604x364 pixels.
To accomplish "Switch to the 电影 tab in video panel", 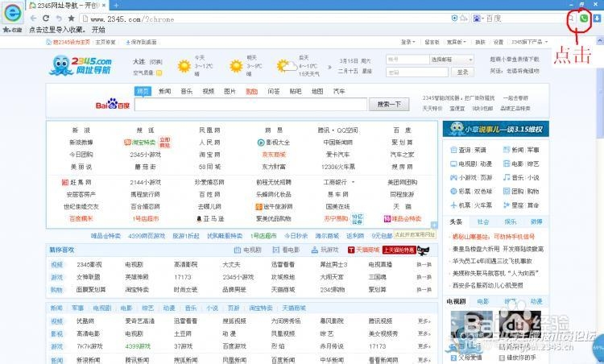I will click(x=483, y=301).
